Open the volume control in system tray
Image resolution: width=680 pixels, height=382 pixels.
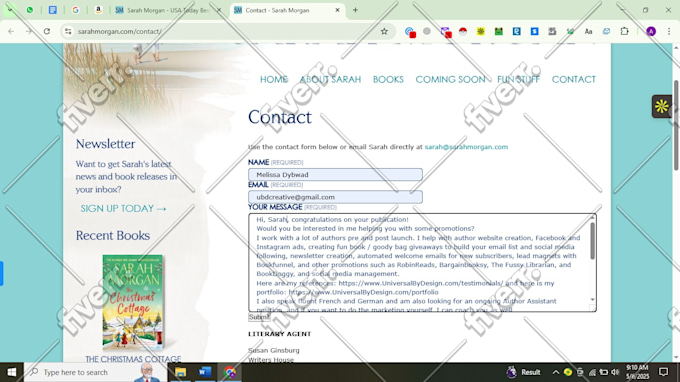click(x=615, y=372)
